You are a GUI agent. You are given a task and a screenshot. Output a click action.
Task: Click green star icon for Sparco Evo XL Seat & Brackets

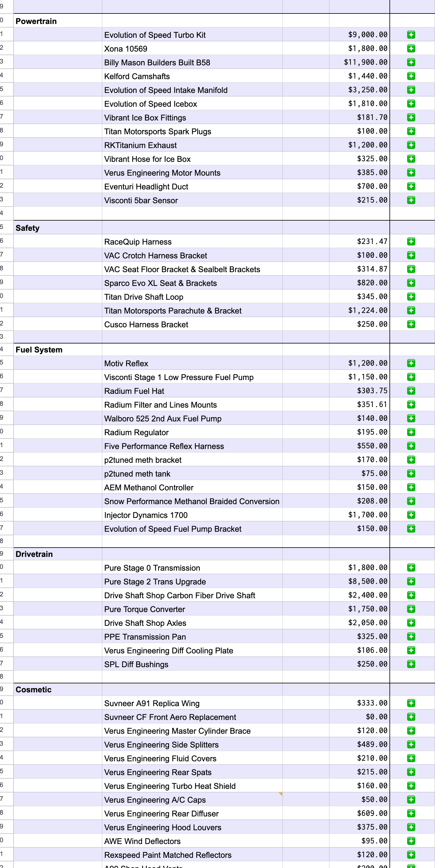[x=411, y=283]
